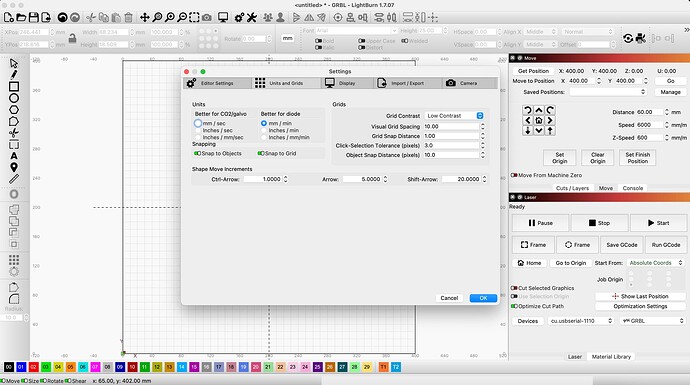This screenshot has height=385, width=690.
Task: Select mm / min units radio
Action: (264, 123)
